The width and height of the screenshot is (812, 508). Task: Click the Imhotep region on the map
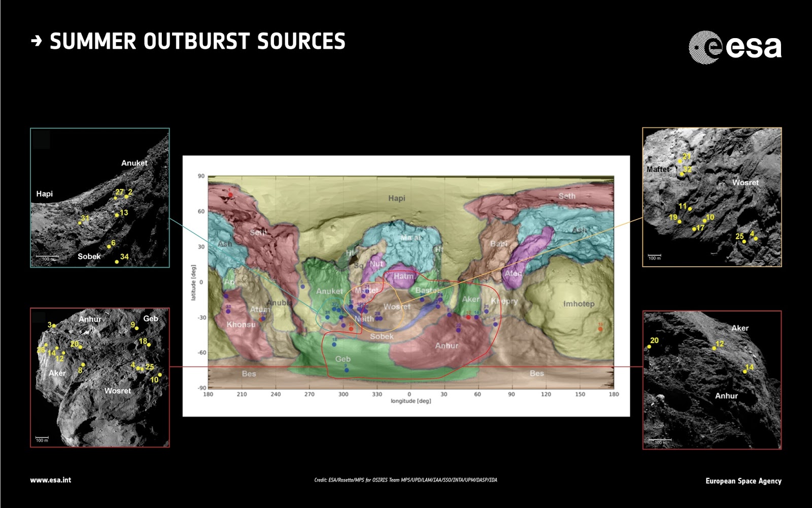click(579, 304)
